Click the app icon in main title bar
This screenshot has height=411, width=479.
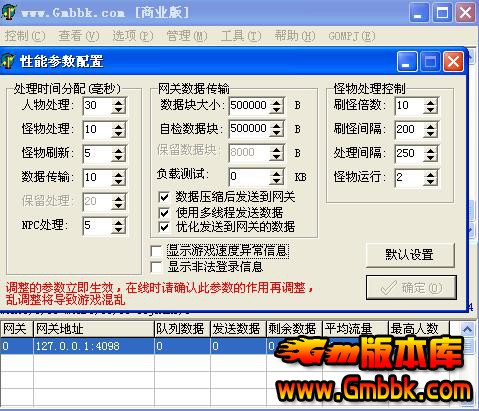[9, 13]
